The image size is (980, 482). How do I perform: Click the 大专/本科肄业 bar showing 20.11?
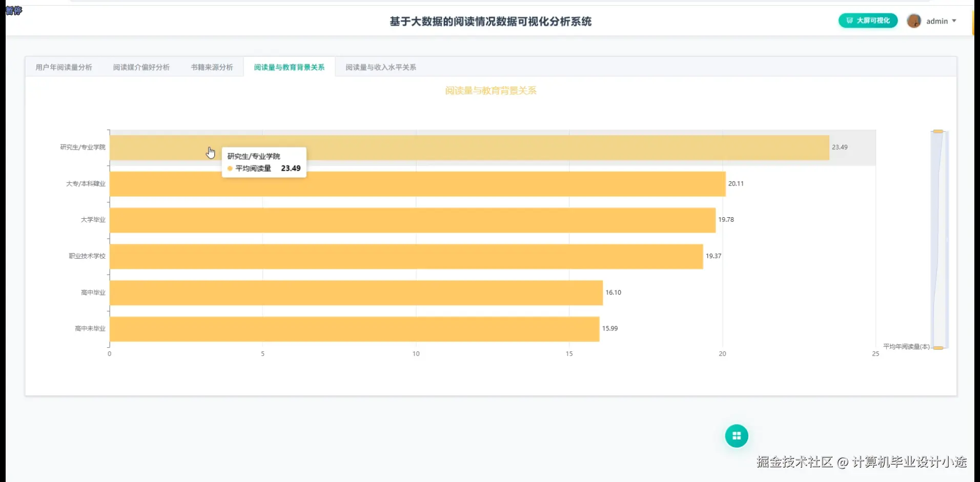click(x=410, y=183)
